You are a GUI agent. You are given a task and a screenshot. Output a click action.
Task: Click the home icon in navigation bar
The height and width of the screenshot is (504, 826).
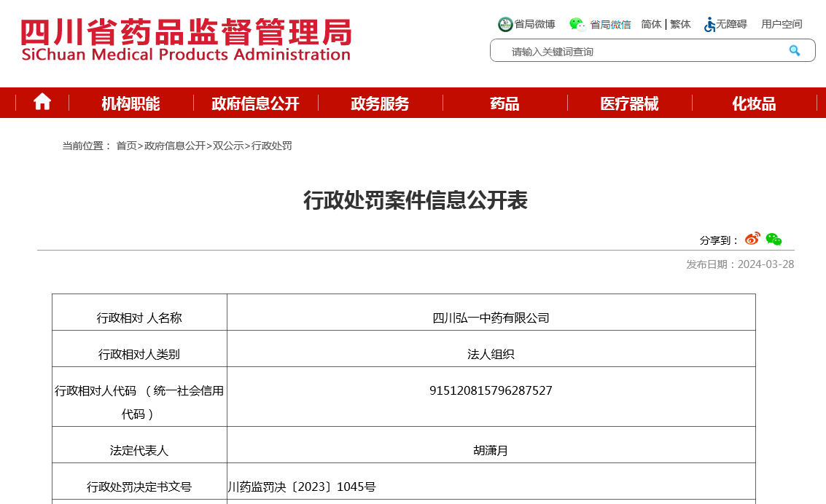42,103
